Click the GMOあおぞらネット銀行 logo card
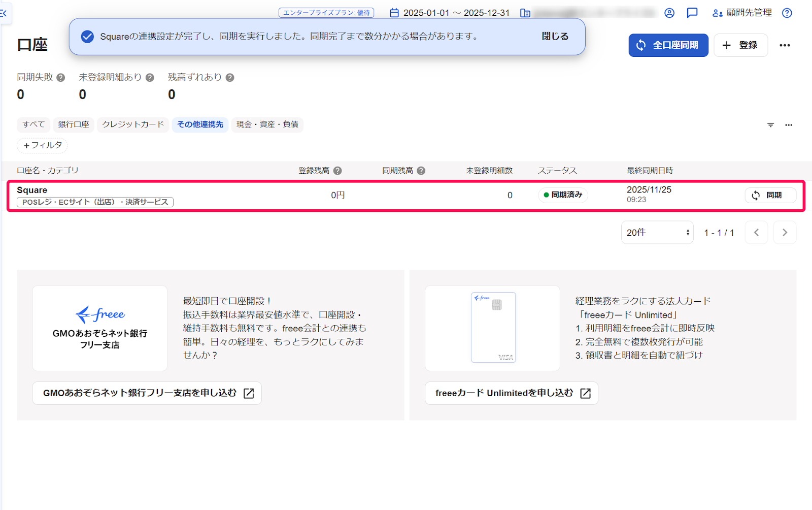Screen dimensions: 812x510 [100, 328]
